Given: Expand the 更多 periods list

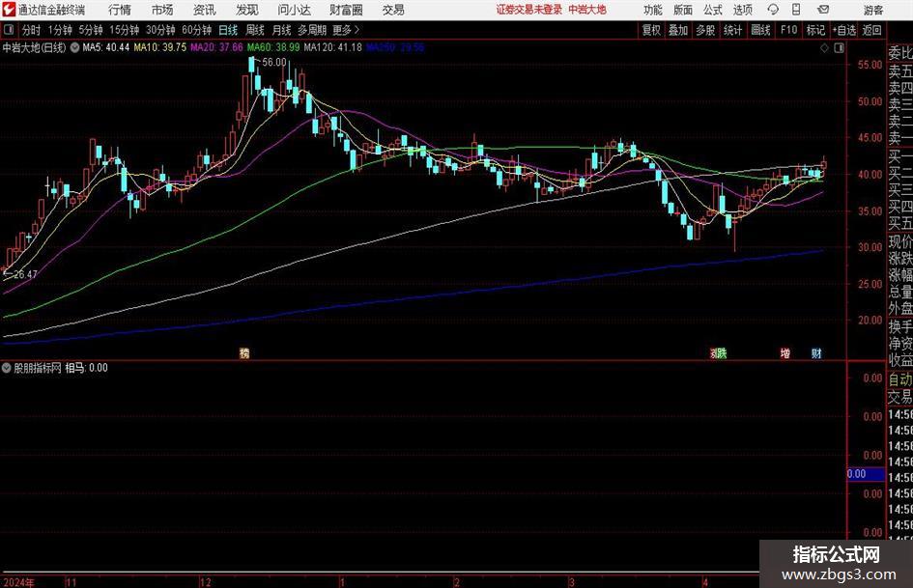Looking at the screenshot, I should [346, 30].
